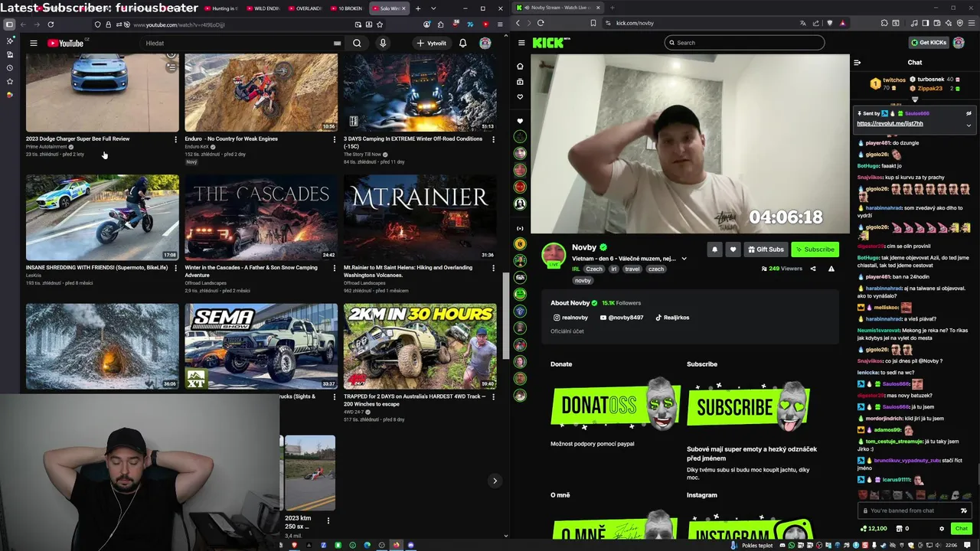Open Kick sidebar Home icon

tap(520, 67)
